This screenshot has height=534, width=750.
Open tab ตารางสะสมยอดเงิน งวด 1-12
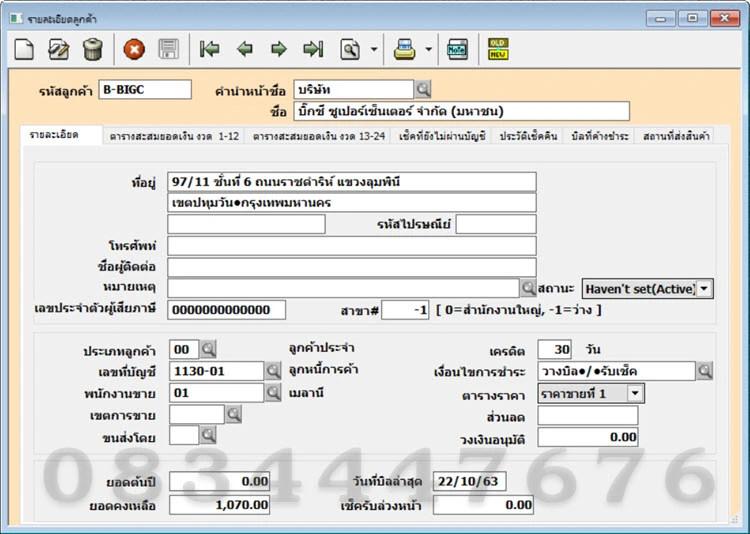coord(174,136)
